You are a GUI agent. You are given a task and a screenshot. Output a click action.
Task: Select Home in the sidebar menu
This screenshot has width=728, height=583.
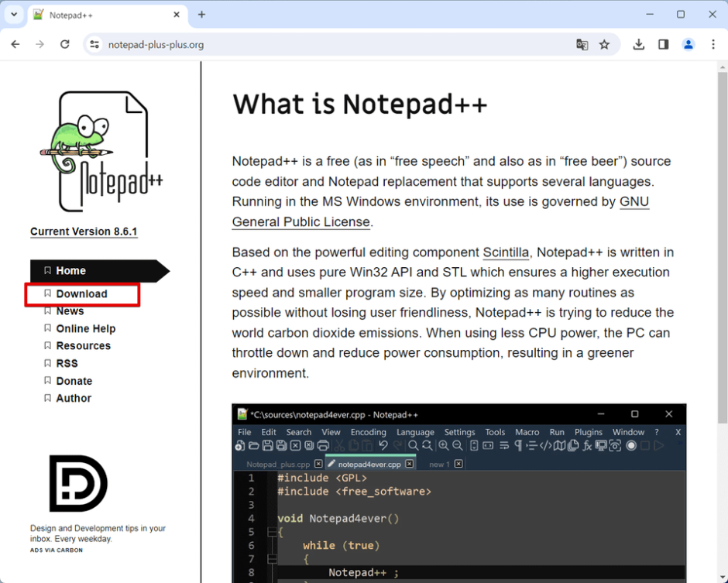(100, 271)
